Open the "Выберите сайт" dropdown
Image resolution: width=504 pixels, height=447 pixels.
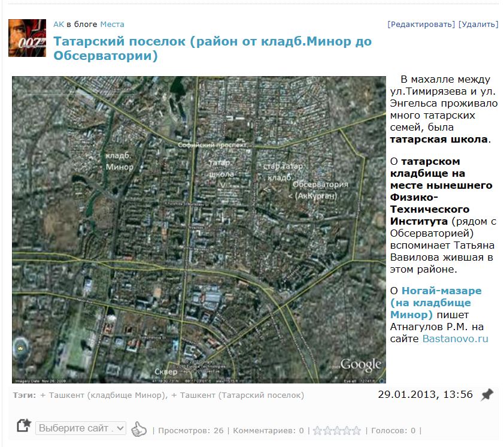pos(81,428)
